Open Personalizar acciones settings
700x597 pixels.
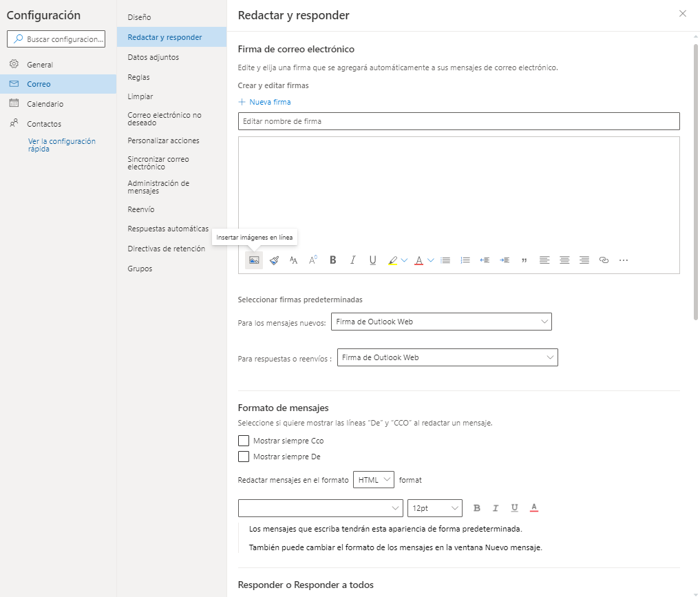coord(171,140)
